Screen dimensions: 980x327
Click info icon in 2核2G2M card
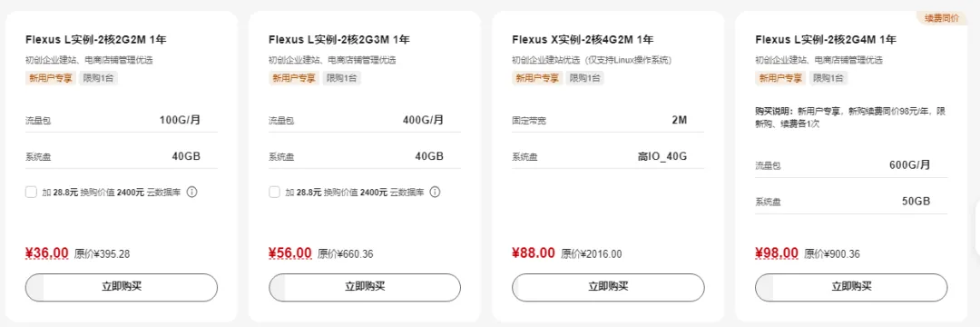tap(191, 192)
